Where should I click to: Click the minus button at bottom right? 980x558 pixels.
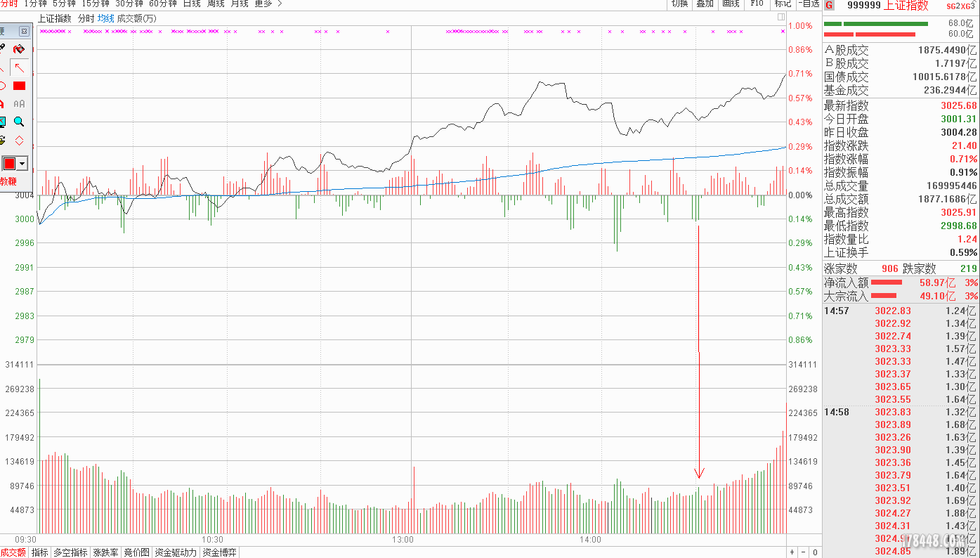coord(804,552)
